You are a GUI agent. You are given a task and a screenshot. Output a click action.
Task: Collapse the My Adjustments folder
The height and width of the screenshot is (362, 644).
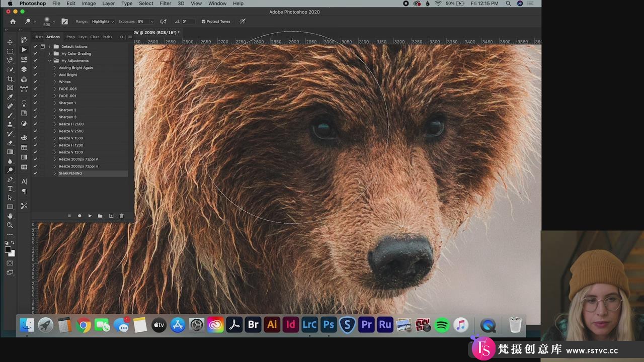49,61
